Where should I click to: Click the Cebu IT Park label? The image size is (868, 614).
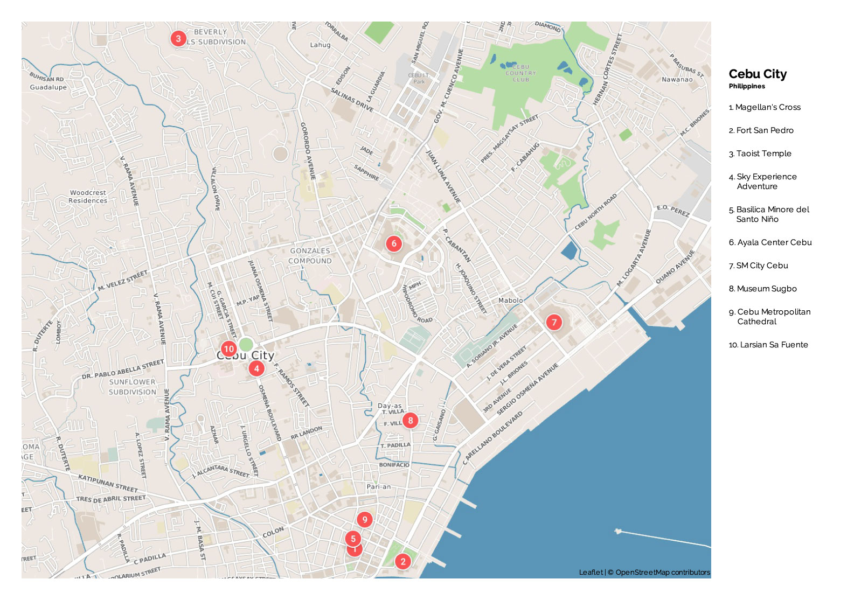click(419, 78)
